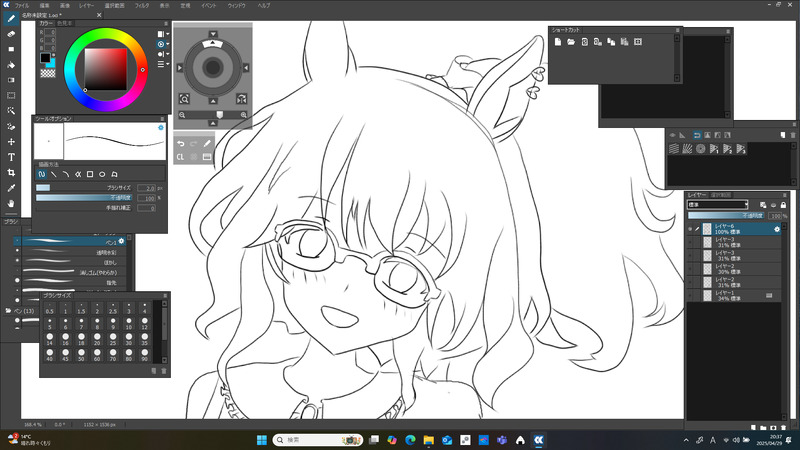This screenshot has height=450, width=800.
Task: Toggle visibility of レイヤー2 30% layer
Action: coord(690,269)
